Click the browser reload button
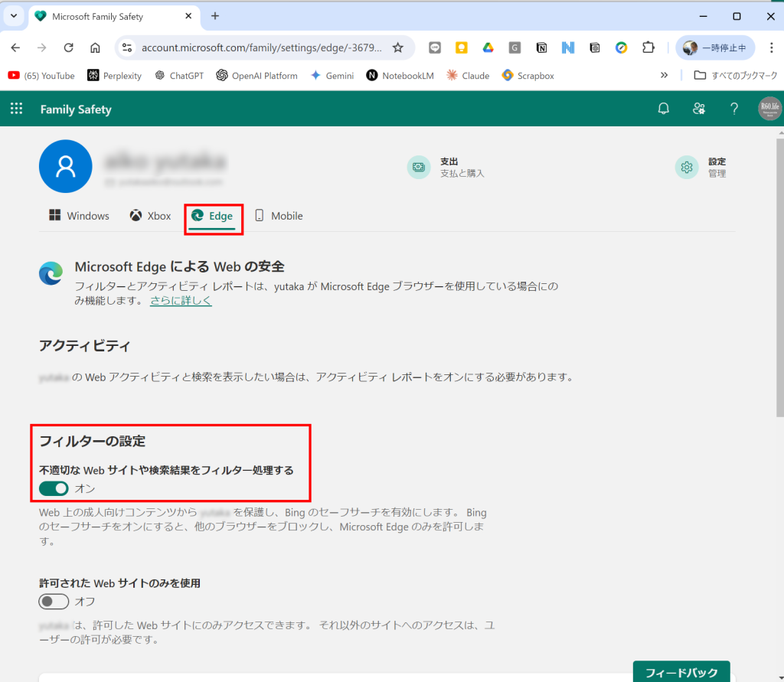784x682 pixels. click(68, 47)
